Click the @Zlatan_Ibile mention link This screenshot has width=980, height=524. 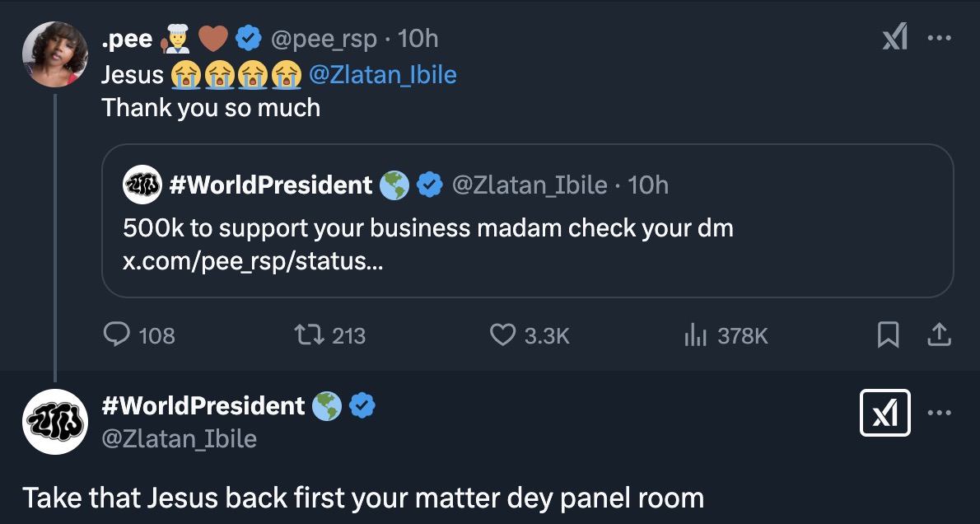pos(382,75)
